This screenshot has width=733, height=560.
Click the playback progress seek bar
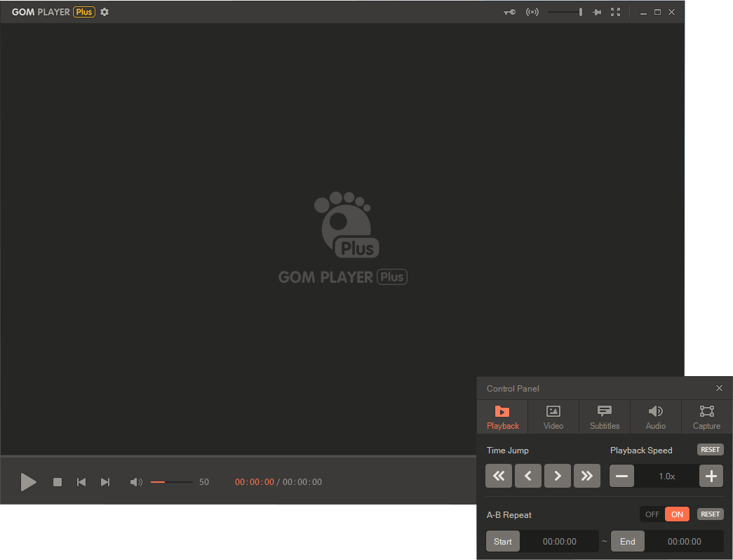pyautogui.click(x=238, y=455)
